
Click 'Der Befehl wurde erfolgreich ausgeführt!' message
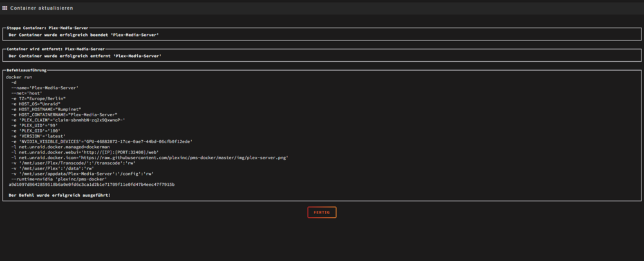click(x=59, y=195)
